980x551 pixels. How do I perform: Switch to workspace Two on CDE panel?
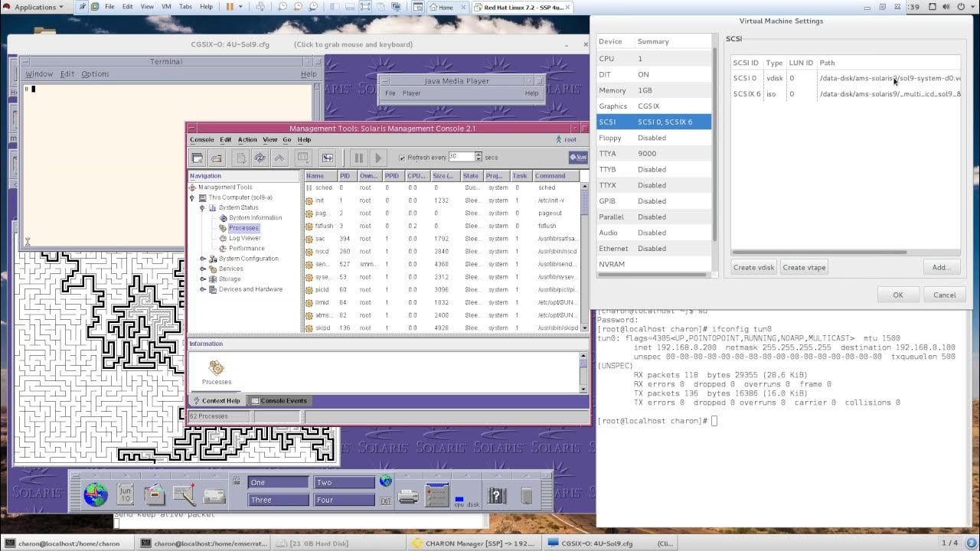coord(345,482)
